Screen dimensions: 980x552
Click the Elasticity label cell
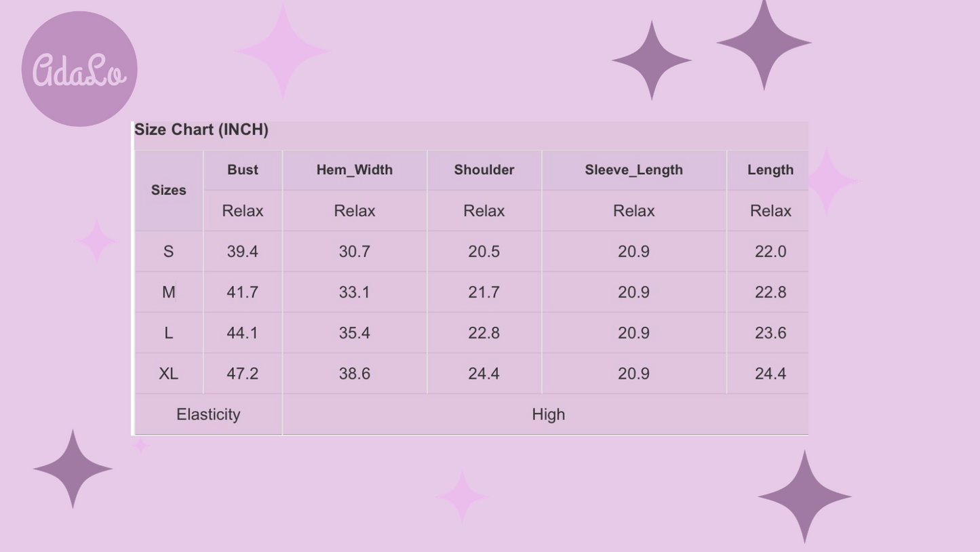click(x=208, y=414)
